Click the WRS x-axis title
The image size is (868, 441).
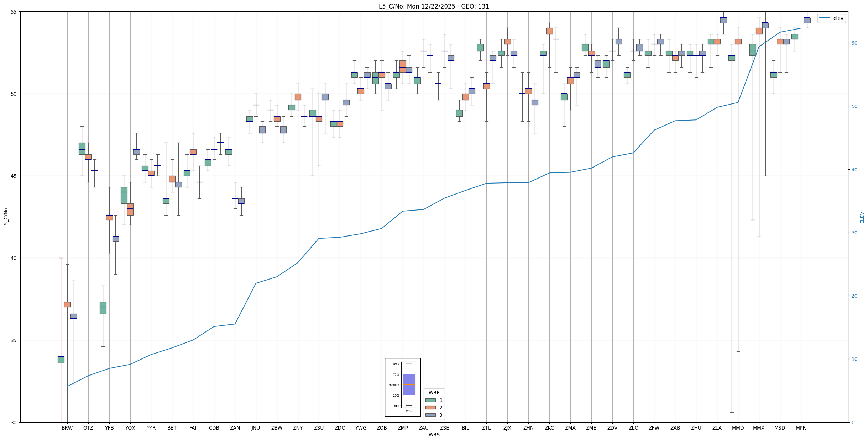(x=434, y=435)
